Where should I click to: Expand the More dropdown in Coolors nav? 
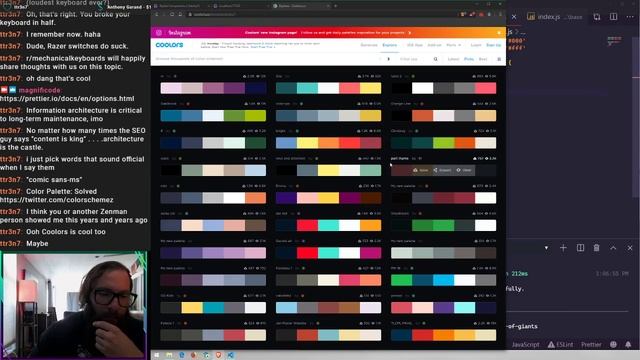pyautogui.click(x=453, y=45)
